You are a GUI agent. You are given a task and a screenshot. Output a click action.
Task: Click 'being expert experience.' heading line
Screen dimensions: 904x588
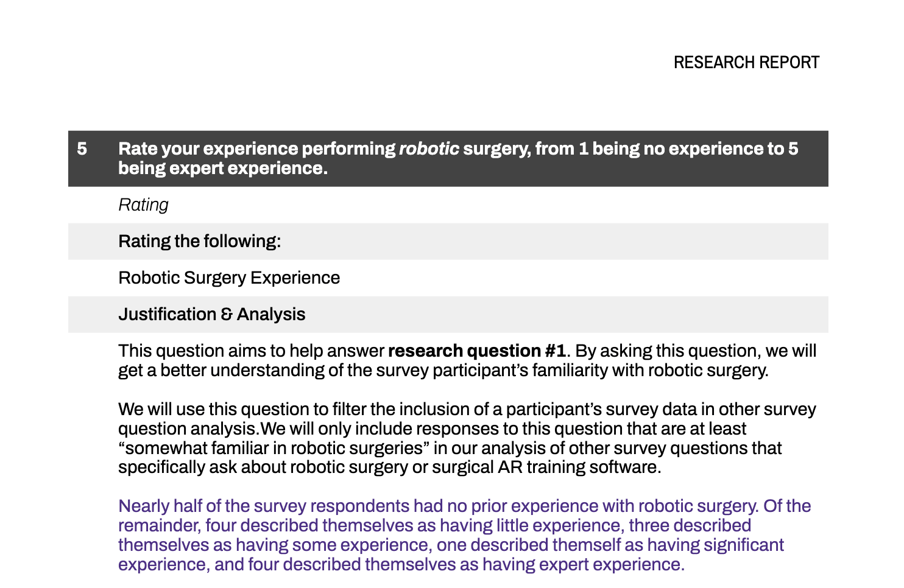[x=223, y=168]
